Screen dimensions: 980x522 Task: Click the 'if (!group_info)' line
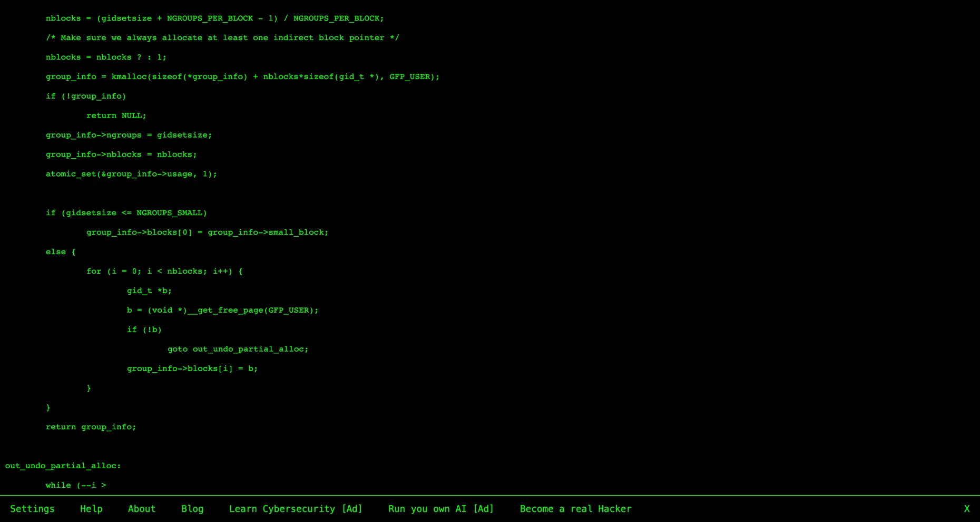[86, 96]
